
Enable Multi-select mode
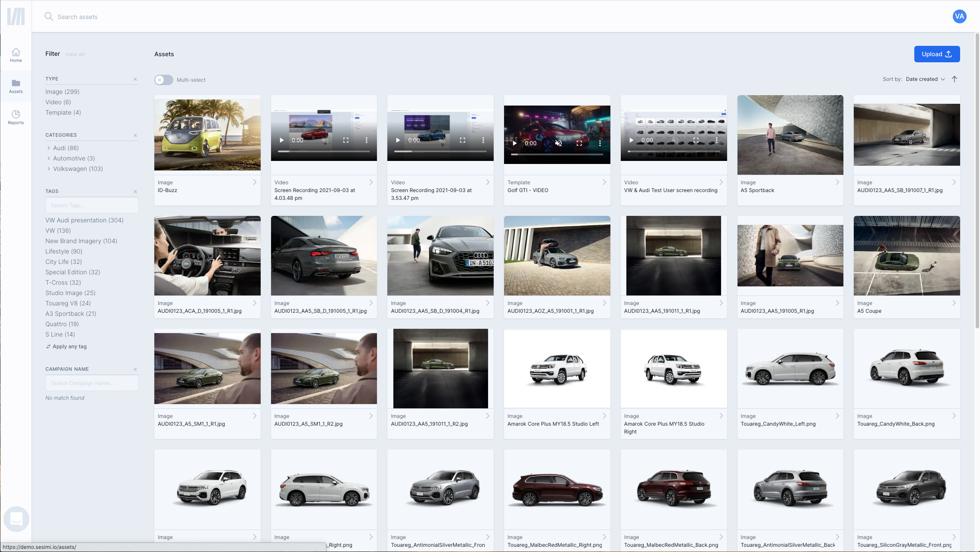(x=163, y=80)
